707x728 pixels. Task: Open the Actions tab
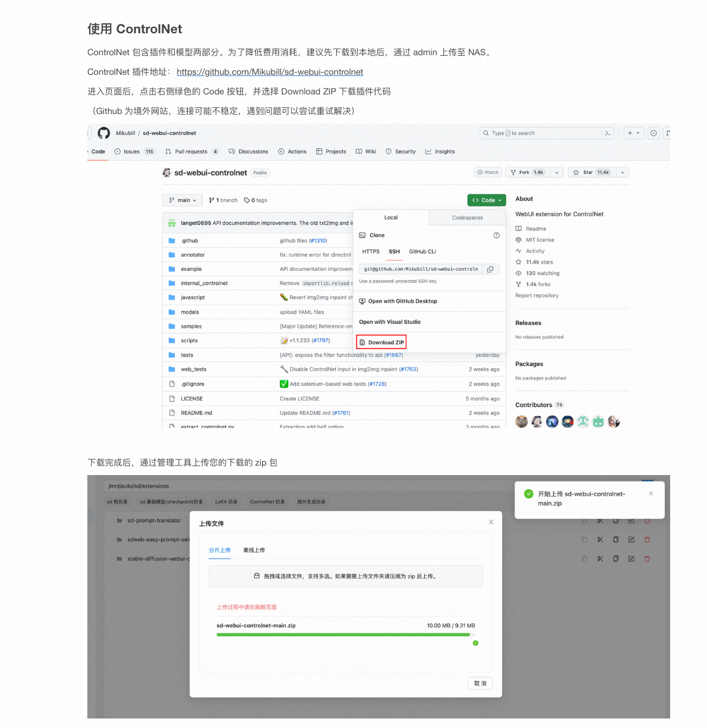pos(292,151)
